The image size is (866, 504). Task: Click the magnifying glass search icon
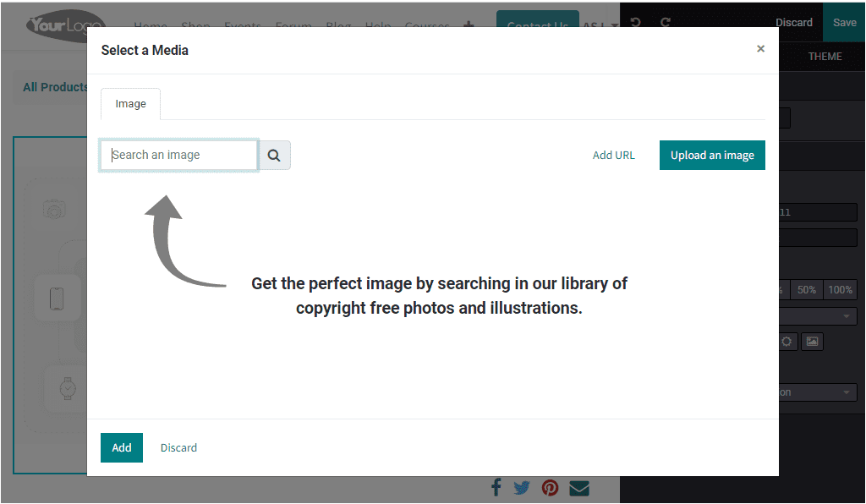coord(273,155)
